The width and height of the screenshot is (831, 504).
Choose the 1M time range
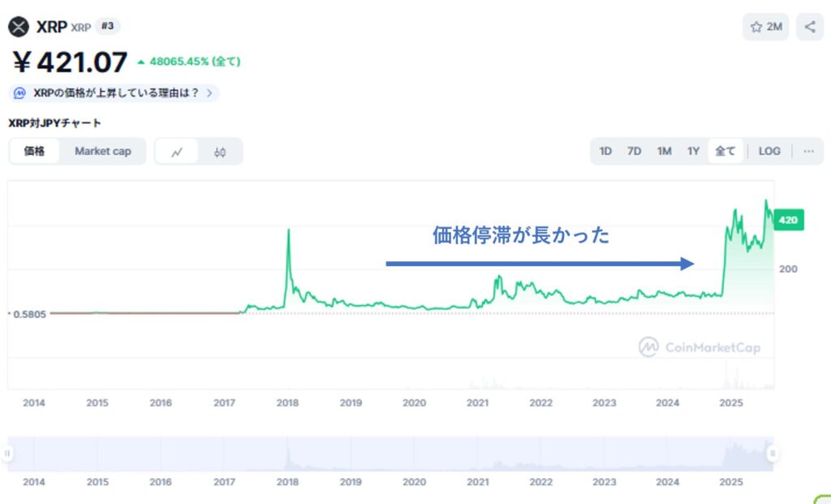665,151
